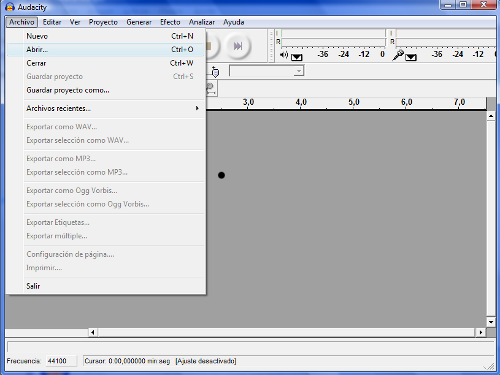Maximize the Audacity window
This screenshot has width=500, height=375.
(463, 5)
